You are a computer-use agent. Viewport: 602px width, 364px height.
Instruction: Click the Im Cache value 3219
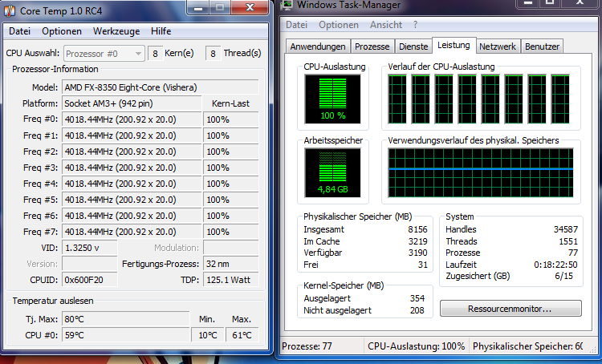(x=417, y=241)
